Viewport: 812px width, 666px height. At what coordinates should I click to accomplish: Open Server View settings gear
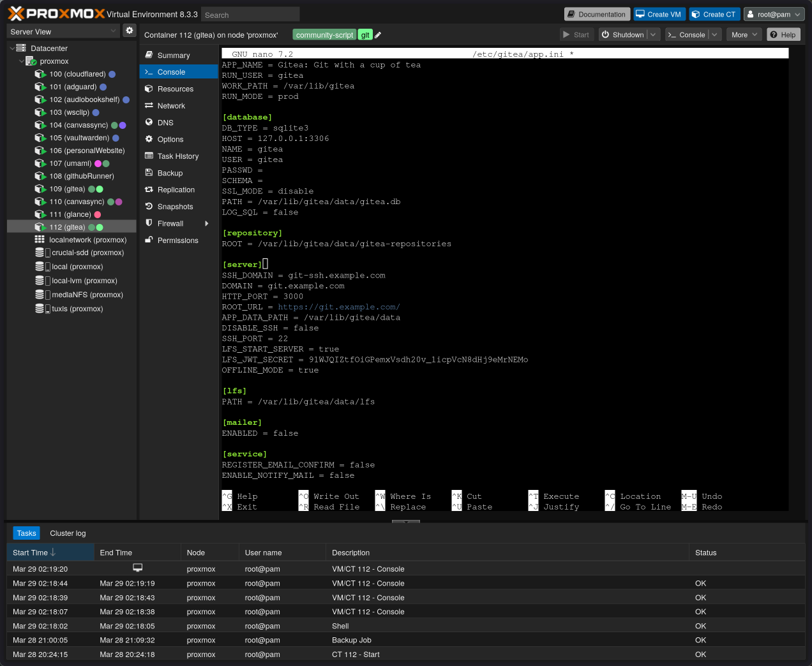coord(130,31)
